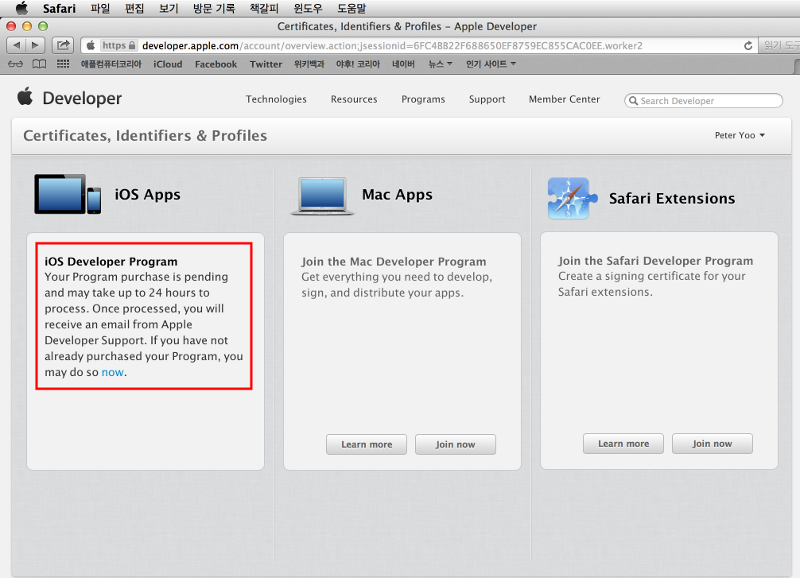Open the 윈도우 menu
The image size is (800, 578).
pos(308,8)
